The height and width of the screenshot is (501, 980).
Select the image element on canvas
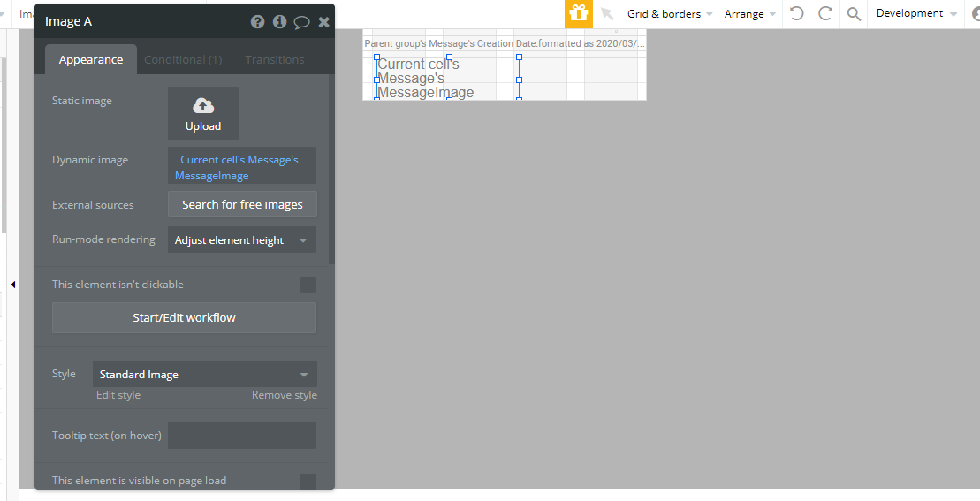[x=447, y=78]
